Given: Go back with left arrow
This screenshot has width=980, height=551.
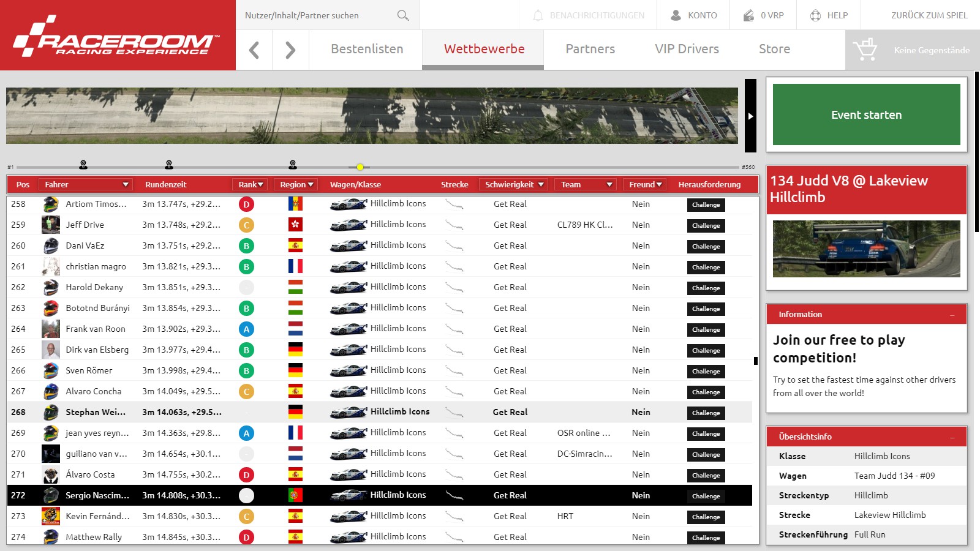Looking at the screenshot, I should tap(254, 50).
